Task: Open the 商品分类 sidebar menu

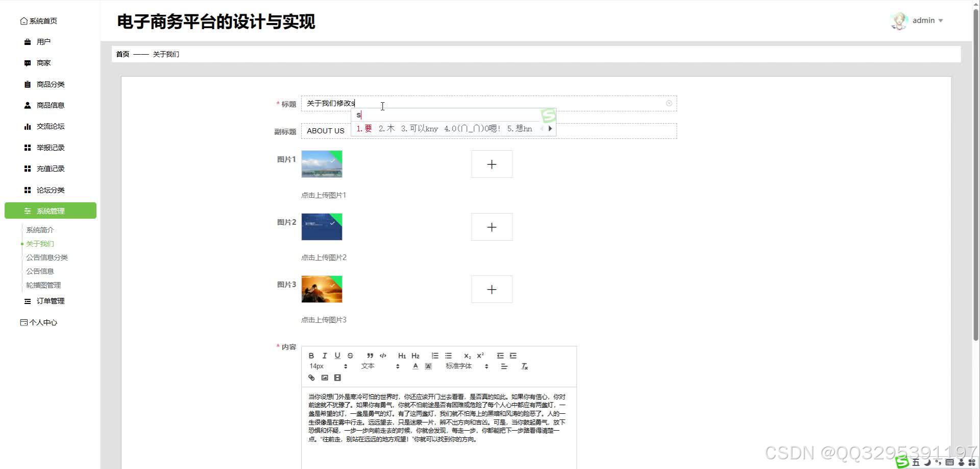Action: tap(50, 84)
